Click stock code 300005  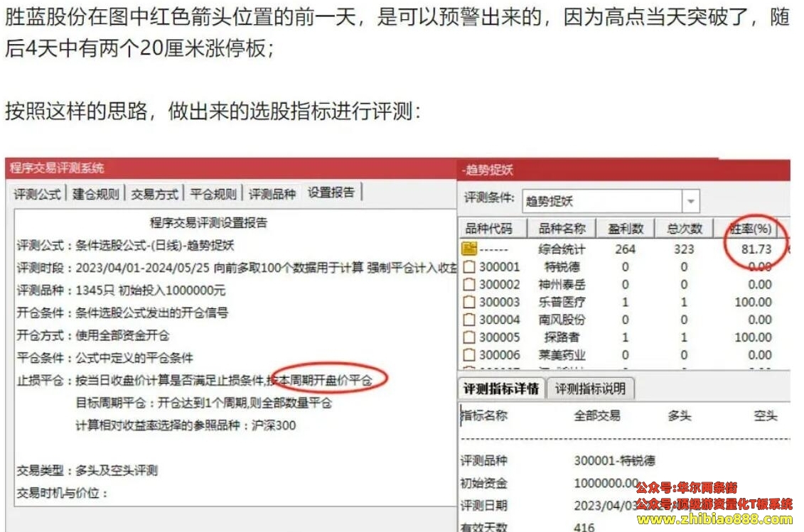click(x=500, y=337)
